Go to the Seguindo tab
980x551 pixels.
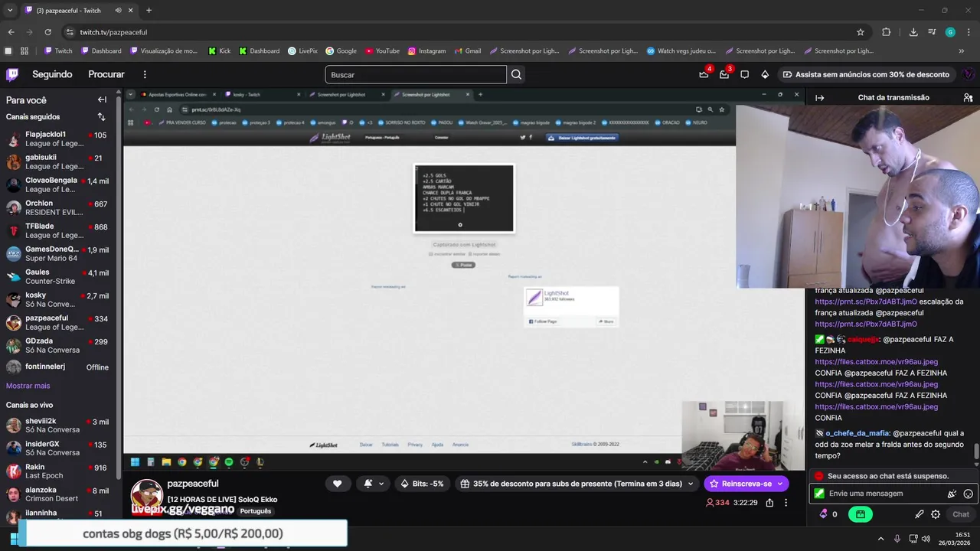(52, 74)
